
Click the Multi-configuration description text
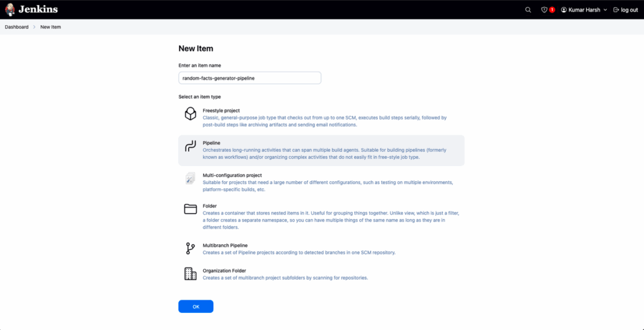328,186
